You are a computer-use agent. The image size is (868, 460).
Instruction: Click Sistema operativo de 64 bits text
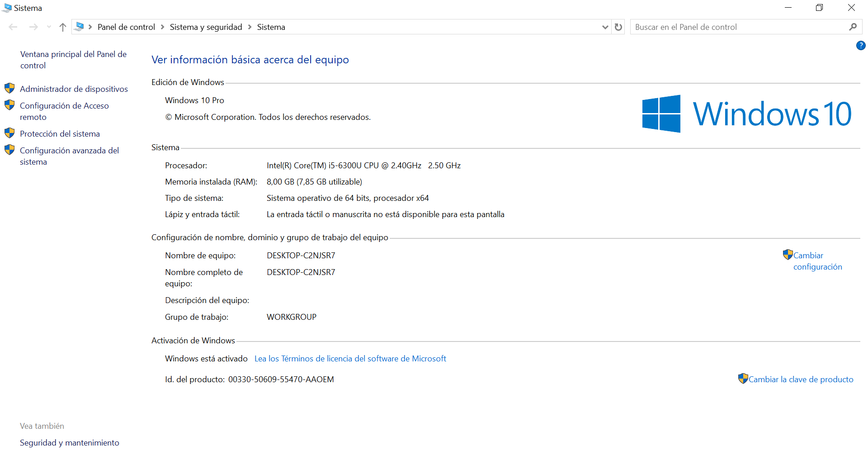click(x=348, y=198)
